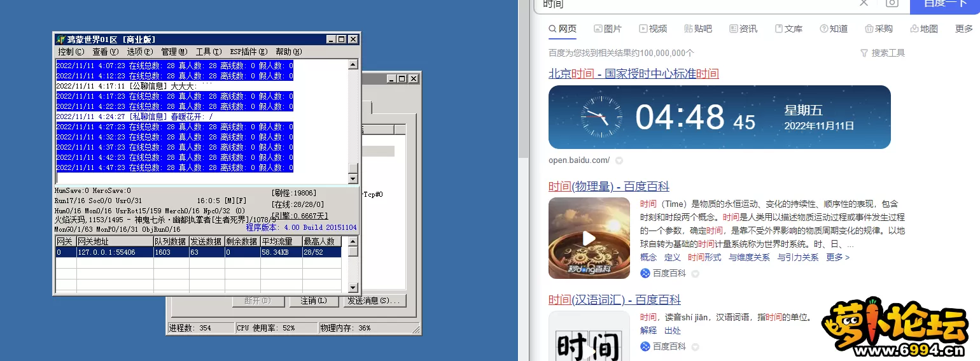
Task: Open the 时间形式 sub-link
Action: tap(704, 257)
